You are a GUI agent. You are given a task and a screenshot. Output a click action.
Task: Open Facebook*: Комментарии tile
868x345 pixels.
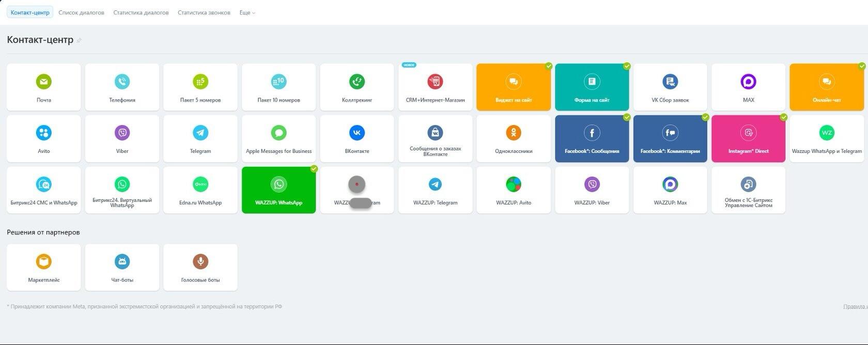670,138
